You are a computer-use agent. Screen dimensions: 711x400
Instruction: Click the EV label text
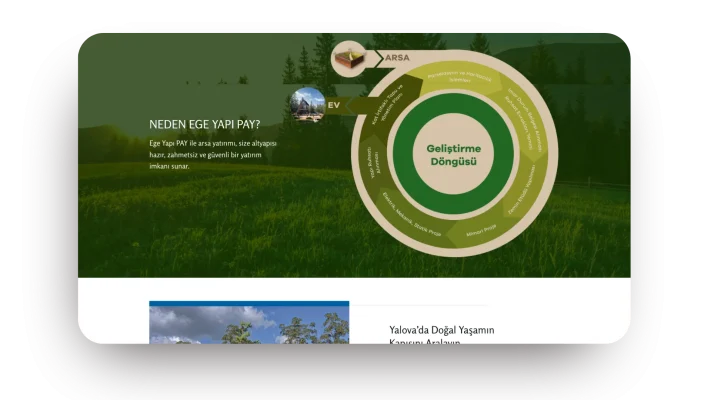334,105
